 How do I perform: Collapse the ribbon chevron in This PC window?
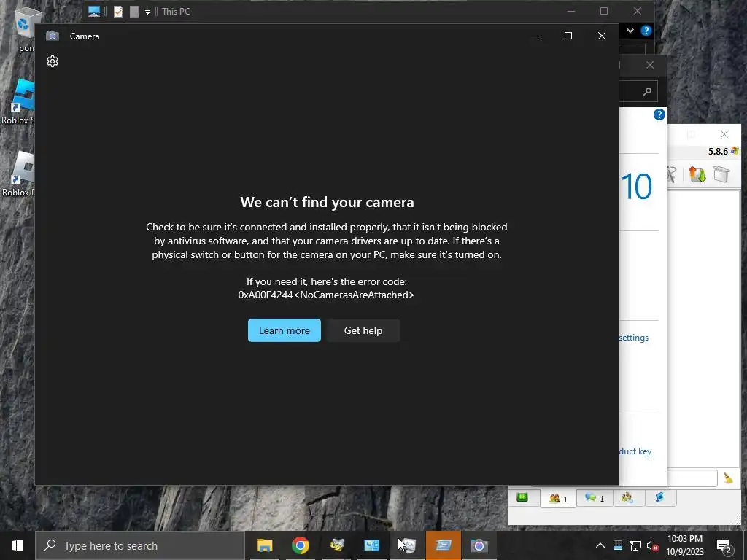(x=630, y=31)
